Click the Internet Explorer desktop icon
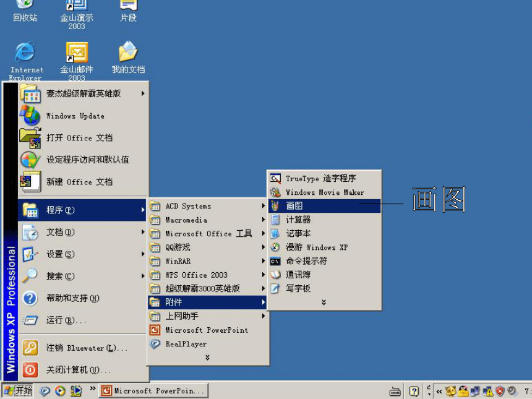Viewport: 532px width, 399px height. tap(25, 52)
